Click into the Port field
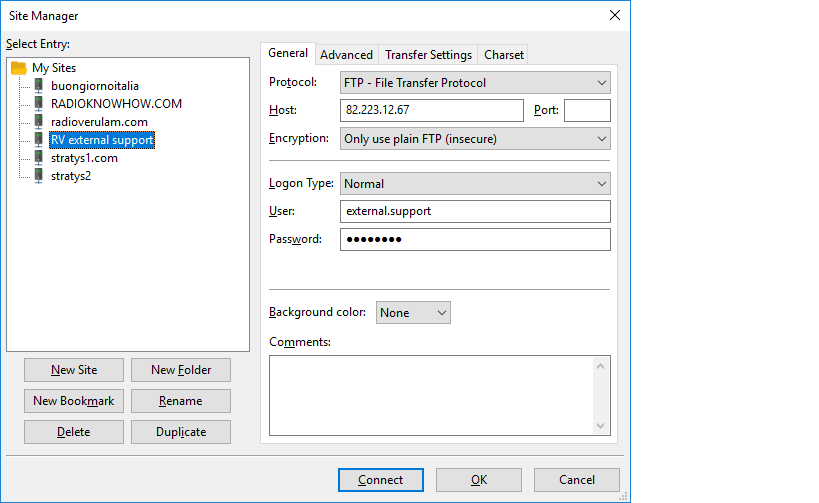This screenshot has width=819, height=503. coord(587,110)
